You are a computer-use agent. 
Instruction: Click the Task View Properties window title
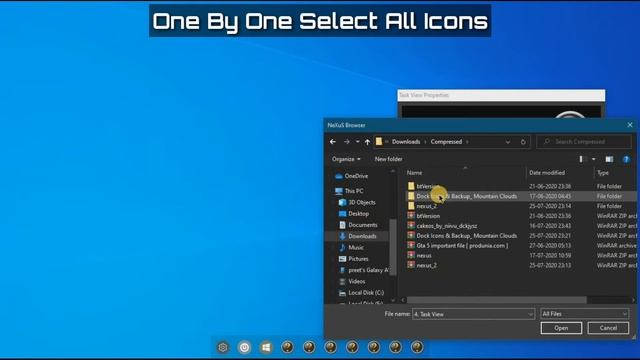click(424, 95)
